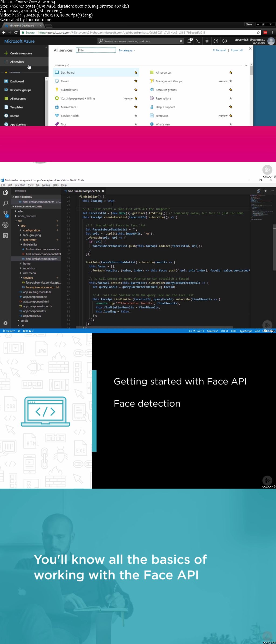Open Azure notifications bell
Viewport: 276px width, 644px height.
(x=189, y=41)
